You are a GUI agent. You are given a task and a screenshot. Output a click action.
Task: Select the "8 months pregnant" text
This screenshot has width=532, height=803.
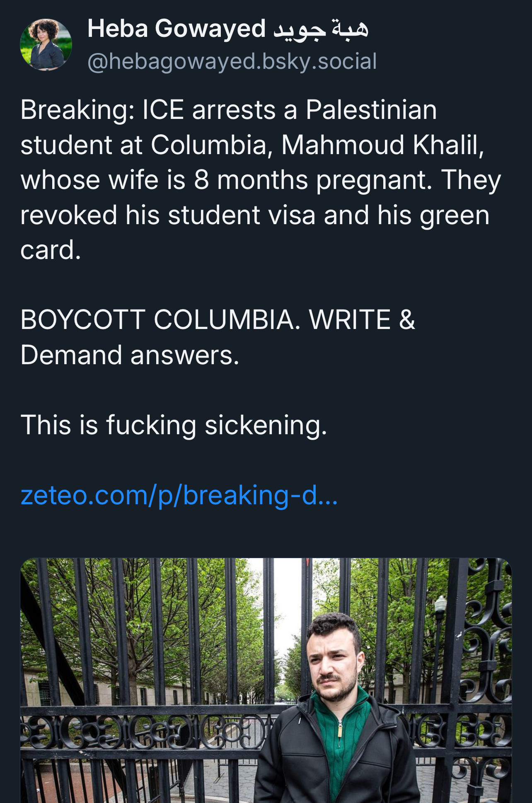[x=313, y=180]
